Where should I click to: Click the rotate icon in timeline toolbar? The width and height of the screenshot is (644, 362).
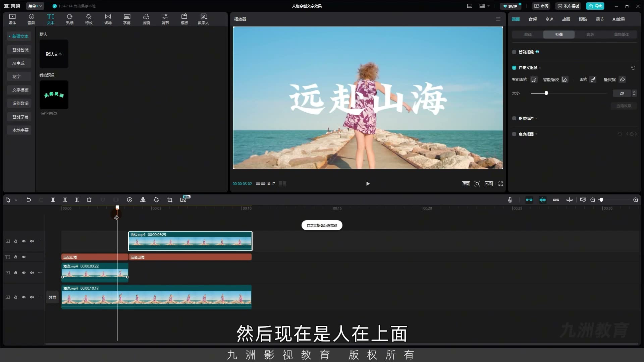pyautogui.click(x=156, y=200)
